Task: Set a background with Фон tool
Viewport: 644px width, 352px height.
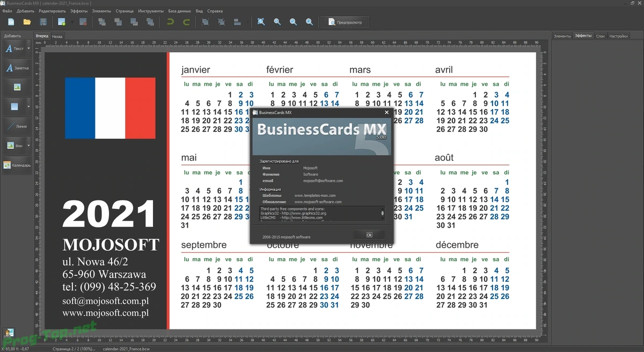Action: 14,145
